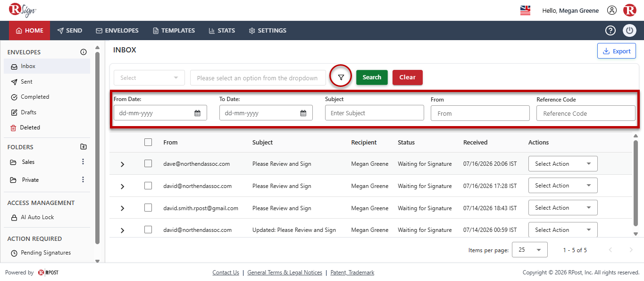Click the power logout icon
The image size is (644, 281).
pos(630,30)
